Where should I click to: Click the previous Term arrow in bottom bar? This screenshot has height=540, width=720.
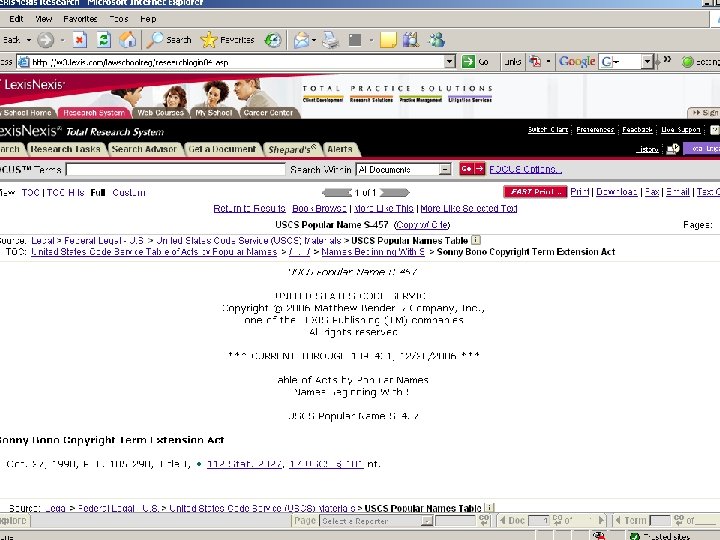pos(618,520)
